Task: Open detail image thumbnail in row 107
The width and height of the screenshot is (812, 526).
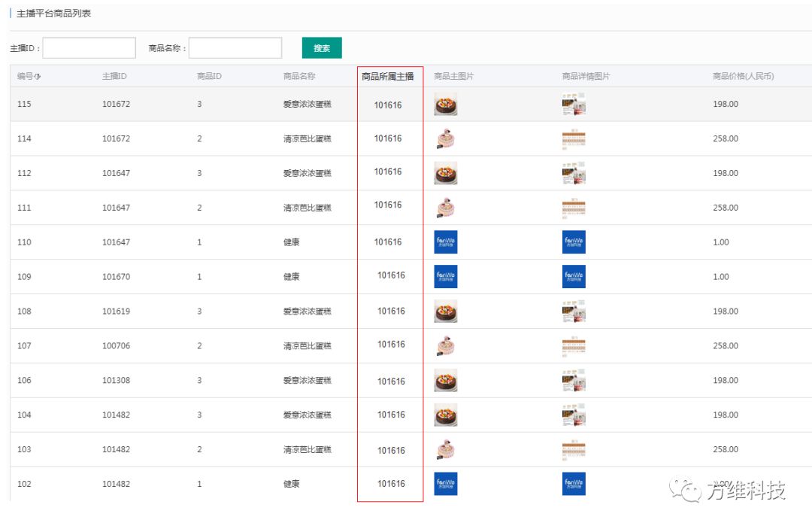Action: pyautogui.click(x=574, y=346)
